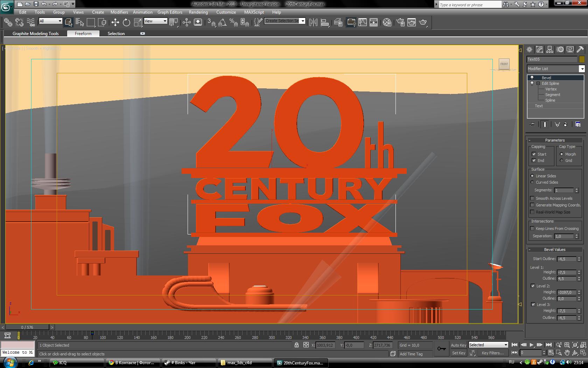Activate the Select Object tool
The height and width of the screenshot is (368, 588).
pos(68,22)
